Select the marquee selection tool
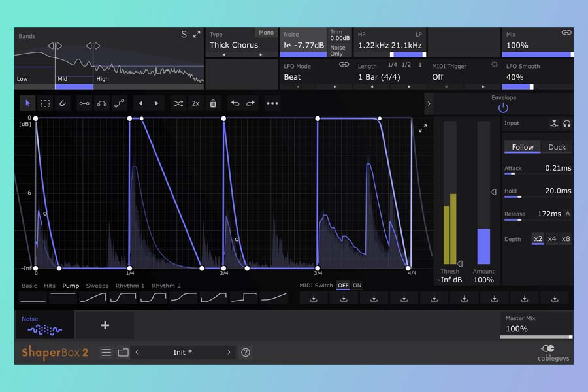Screen dimensions: 588x392 [45, 103]
